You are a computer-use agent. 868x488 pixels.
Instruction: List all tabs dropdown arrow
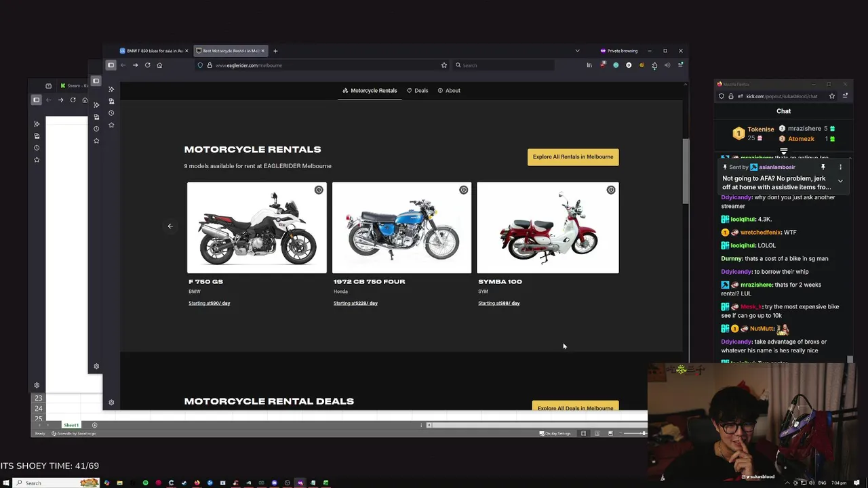[577, 51]
